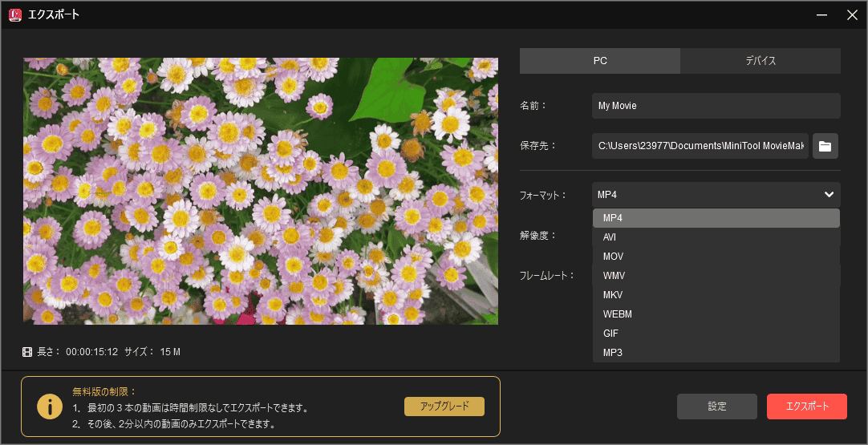This screenshot has height=445, width=868.
Task: Minimize the エクスポート window
Action: (x=822, y=15)
